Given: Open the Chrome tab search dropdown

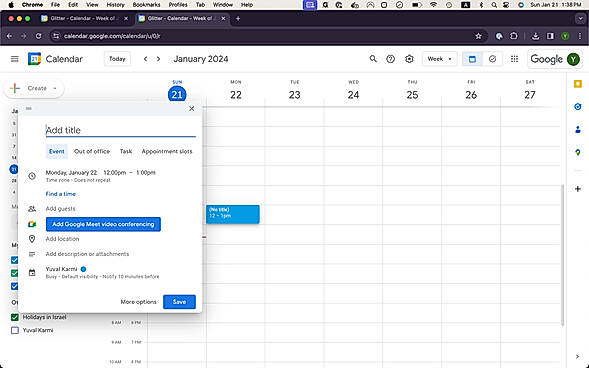Looking at the screenshot, I should pos(580,18).
